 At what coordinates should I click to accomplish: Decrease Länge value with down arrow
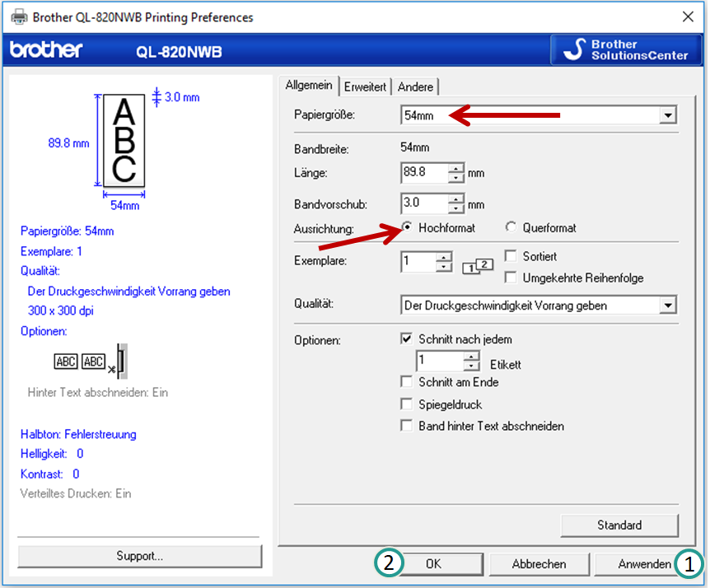pyautogui.click(x=456, y=178)
